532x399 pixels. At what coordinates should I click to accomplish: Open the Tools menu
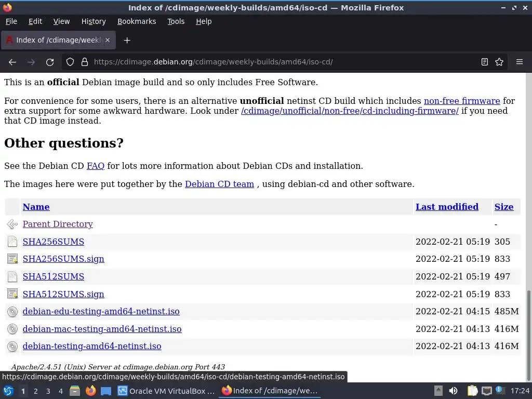pyautogui.click(x=176, y=21)
